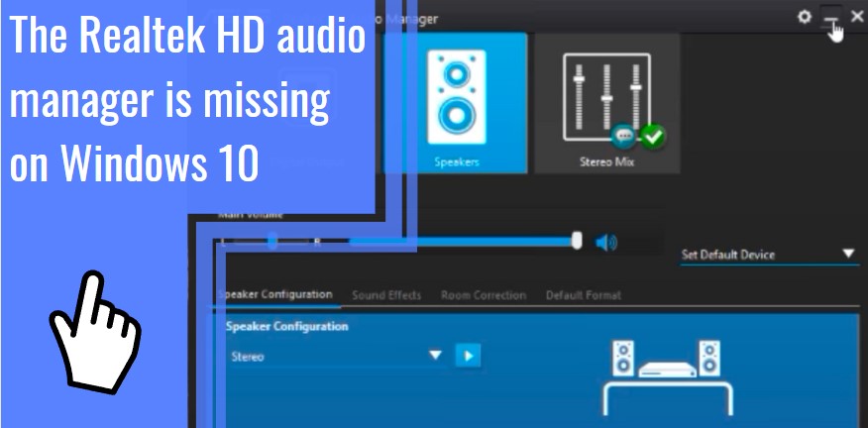This screenshot has height=428, width=868.
Task: Select the Stereo Mix device tile
Action: 606,103
